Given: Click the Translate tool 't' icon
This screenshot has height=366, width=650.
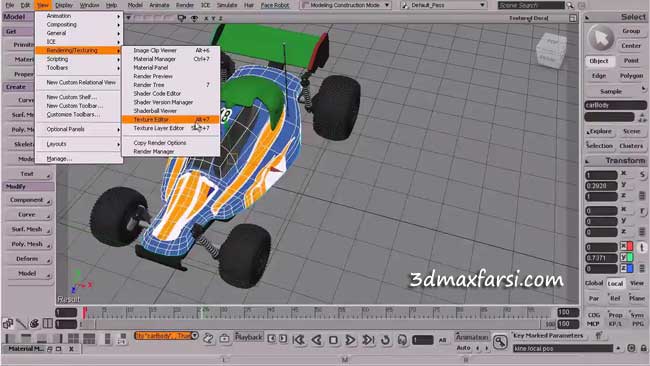Looking at the screenshot, I should pos(642,247).
